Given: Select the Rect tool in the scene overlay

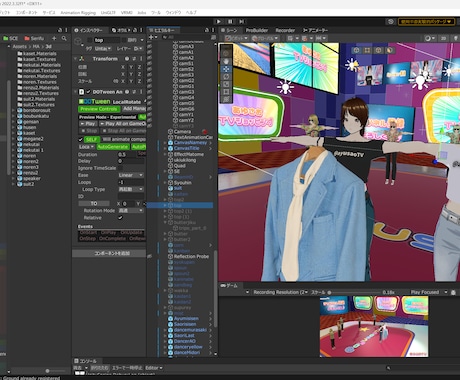Looking at the screenshot, I should click(226, 92).
